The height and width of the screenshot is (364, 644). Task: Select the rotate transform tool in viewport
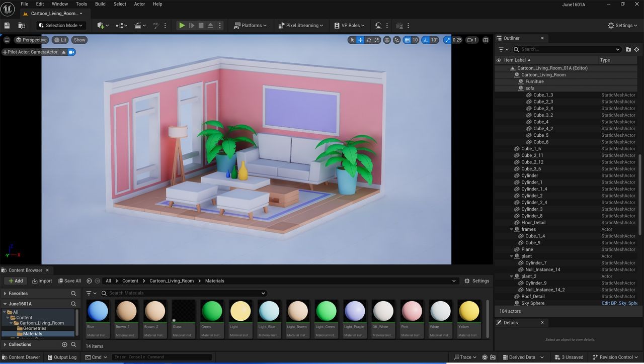click(x=369, y=40)
